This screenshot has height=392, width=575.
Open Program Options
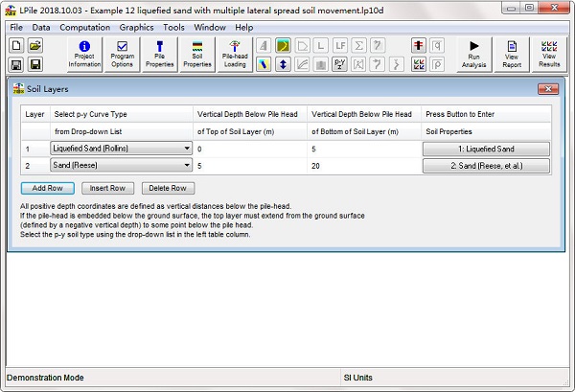122,55
